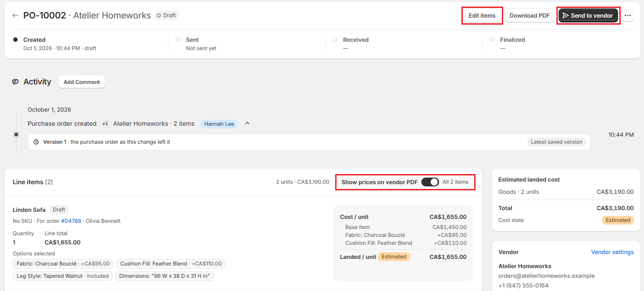
Task: Click the Cushion Fill: Feather Blend option chip
Action: 171,264
